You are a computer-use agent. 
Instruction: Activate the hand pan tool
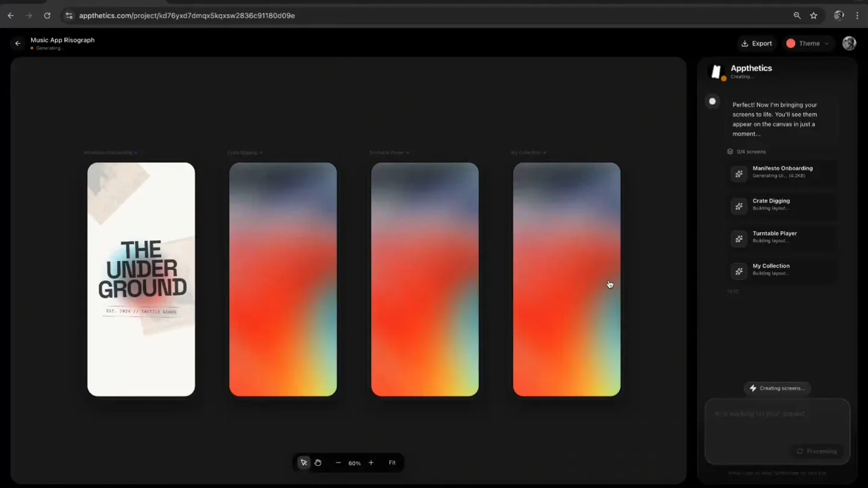[x=318, y=463]
